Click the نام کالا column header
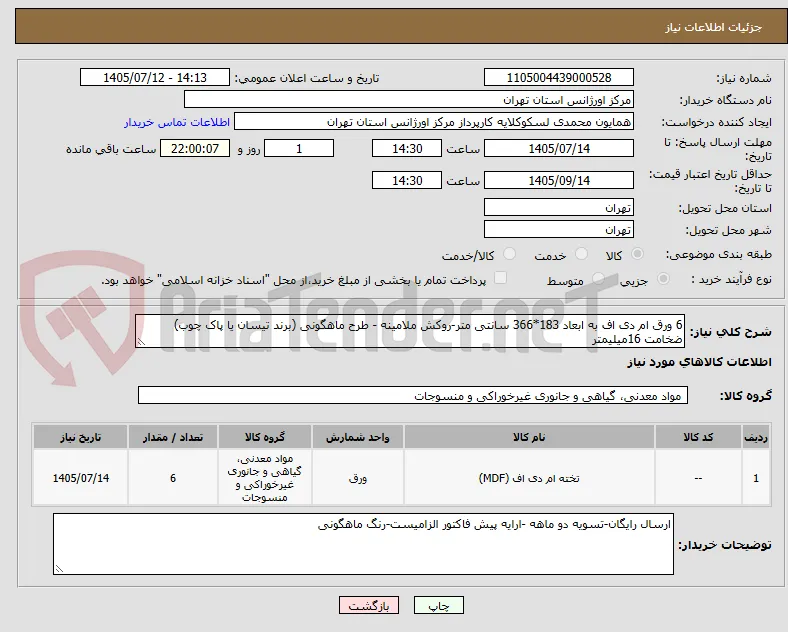Image resolution: width=788 pixels, height=632 pixels. 529,437
